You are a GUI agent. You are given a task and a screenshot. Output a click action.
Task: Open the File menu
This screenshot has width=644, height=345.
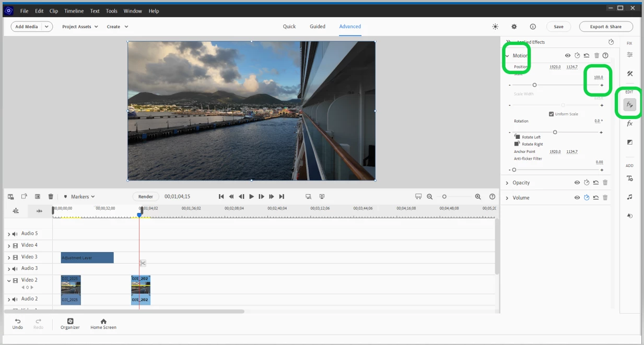tap(24, 11)
